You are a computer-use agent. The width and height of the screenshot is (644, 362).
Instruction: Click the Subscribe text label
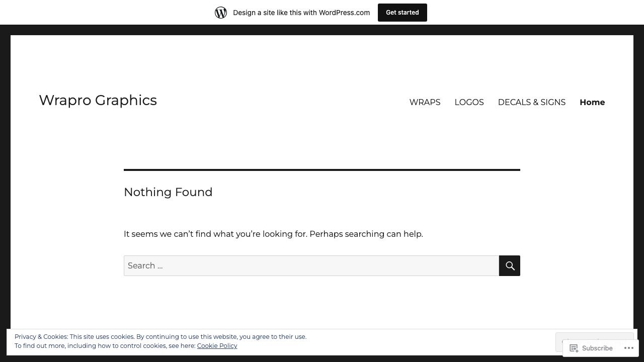click(x=597, y=348)
